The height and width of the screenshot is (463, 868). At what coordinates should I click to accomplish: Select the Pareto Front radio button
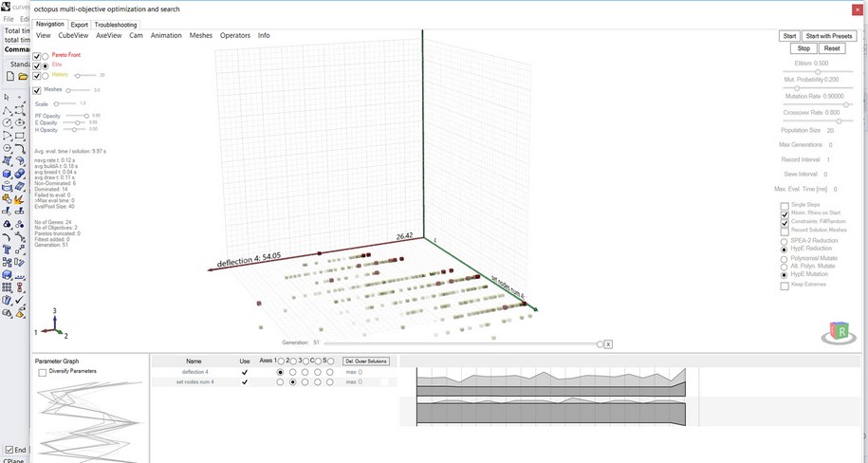pyautogui.click(x=46, y=56)
